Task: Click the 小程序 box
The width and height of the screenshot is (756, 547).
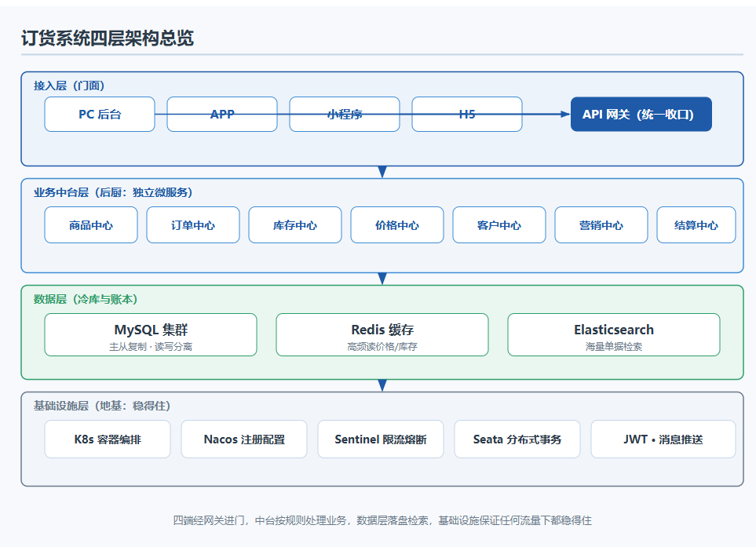Action: tap(345, 115)
